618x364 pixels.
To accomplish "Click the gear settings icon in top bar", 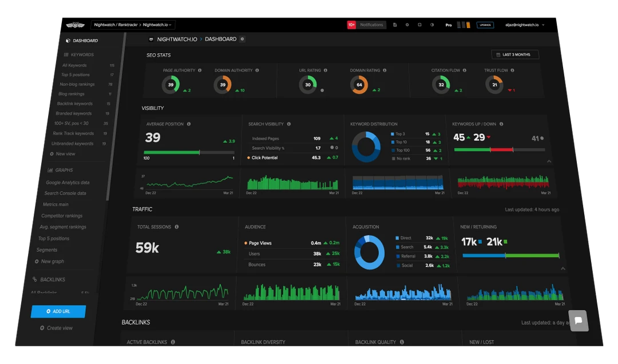I will (407, 25).
